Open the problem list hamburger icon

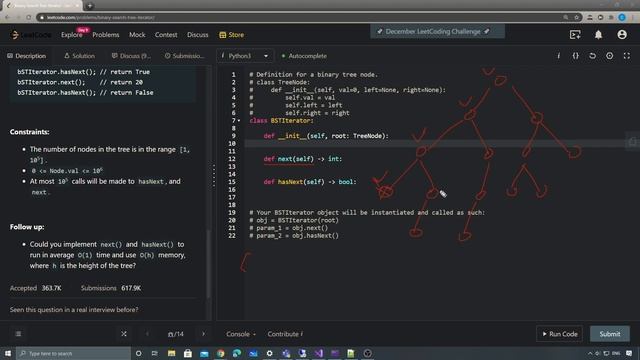coord(18,334)
